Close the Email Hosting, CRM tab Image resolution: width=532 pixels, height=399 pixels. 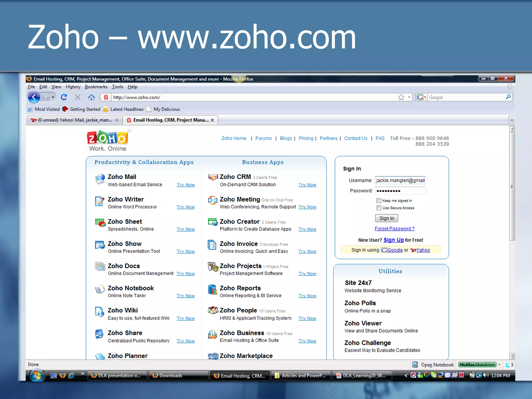tap(212, 120)
